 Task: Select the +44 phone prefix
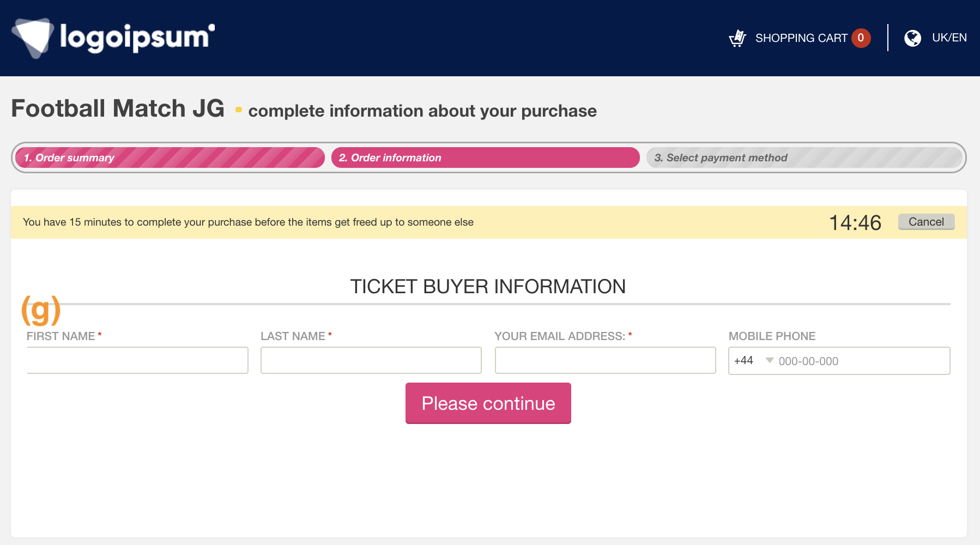pos(743,360)
